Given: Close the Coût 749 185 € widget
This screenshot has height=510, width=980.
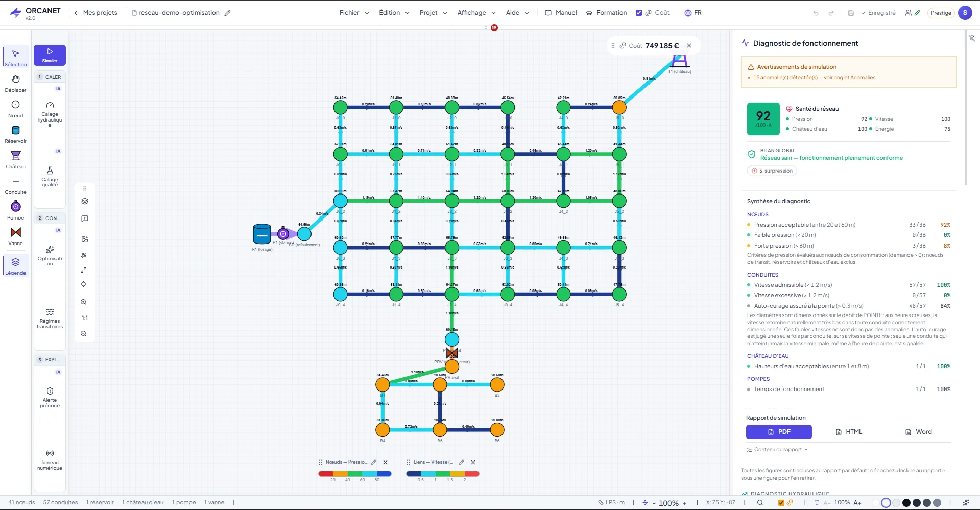Looking at the screenshot, I should click(x=689, y=46).
